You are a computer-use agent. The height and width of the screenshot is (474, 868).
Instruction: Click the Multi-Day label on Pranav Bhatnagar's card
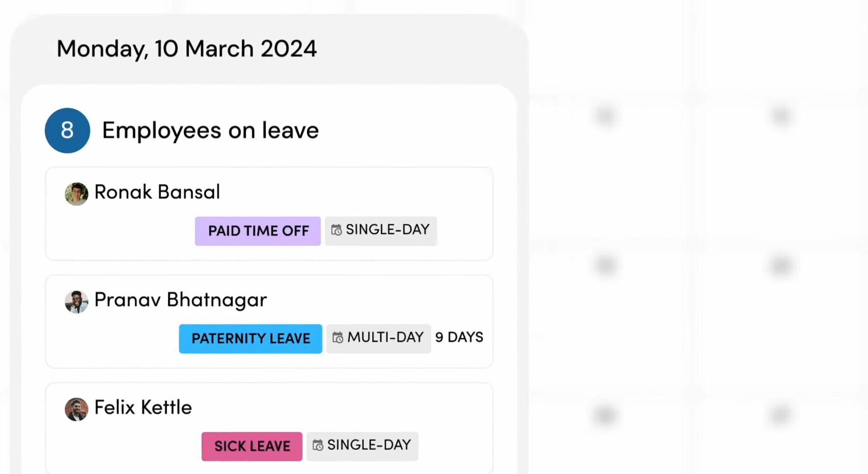click(385, 337)
